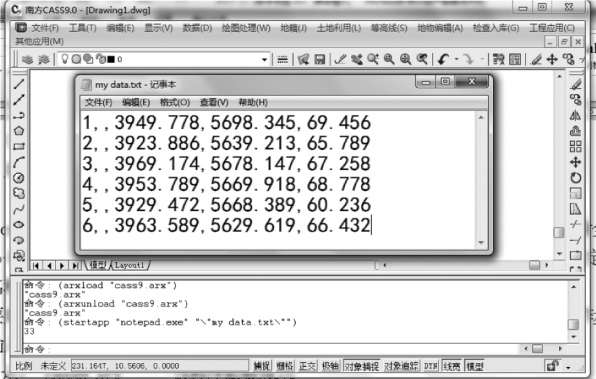Toggle 对象捕捉 object snap in status bar
The width and height of the screenshot is (596, 379).
(x=361, y=366)
